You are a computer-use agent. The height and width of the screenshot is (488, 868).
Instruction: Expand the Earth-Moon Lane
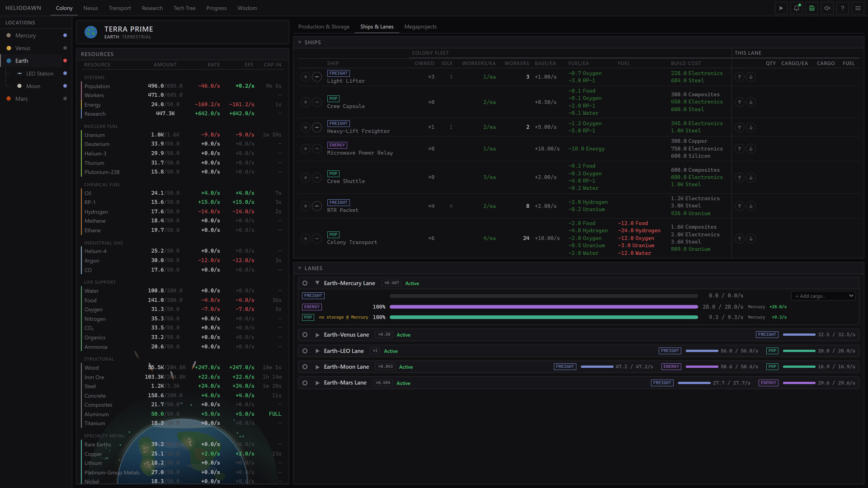pos(317,367)
